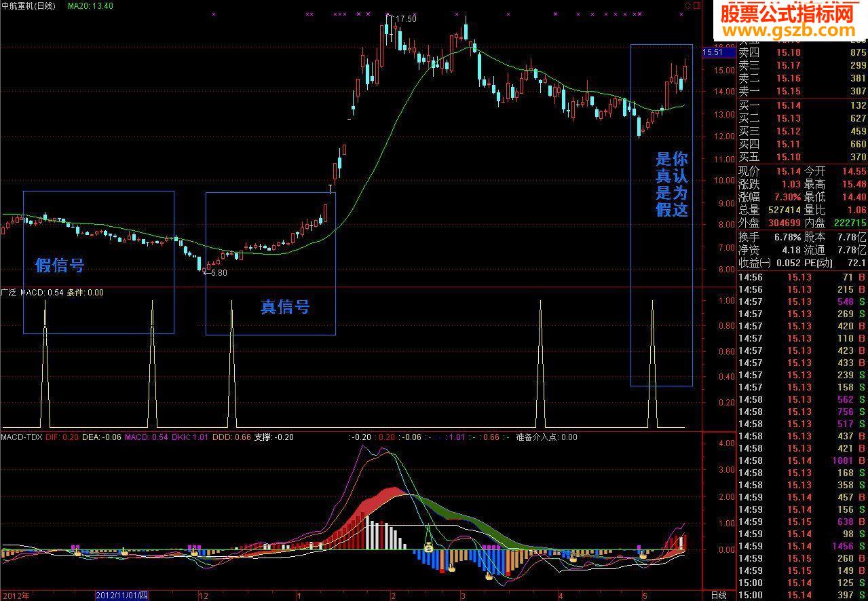Click the tick row with volume 638

(x=803, y=522)
